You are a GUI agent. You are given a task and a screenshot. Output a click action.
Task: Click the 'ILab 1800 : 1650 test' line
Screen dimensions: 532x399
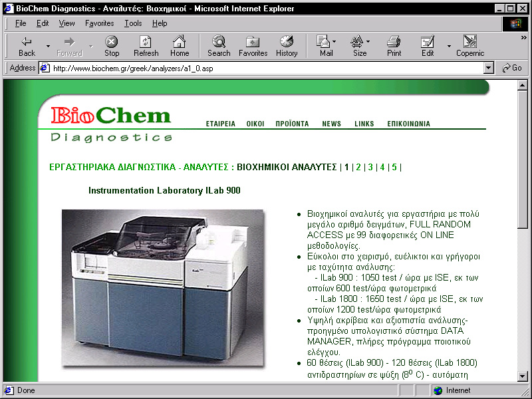(399, 299)
